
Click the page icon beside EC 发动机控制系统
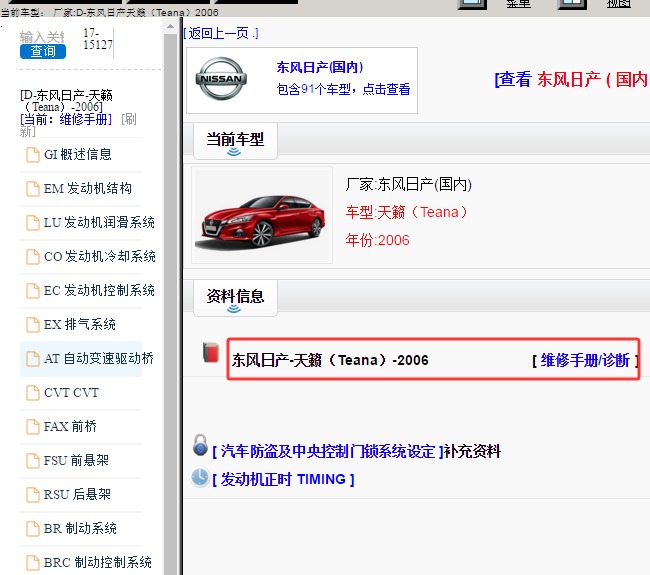(x=33, y=291)
